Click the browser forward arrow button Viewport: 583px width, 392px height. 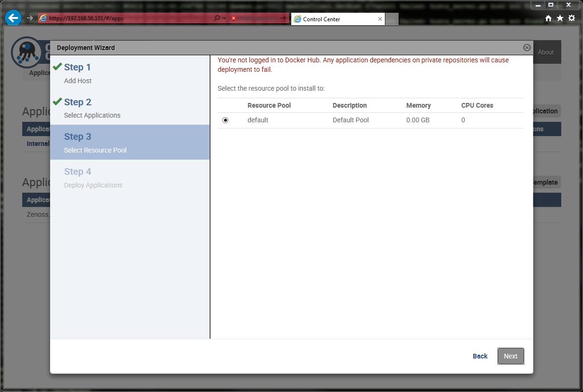(30, 18)
